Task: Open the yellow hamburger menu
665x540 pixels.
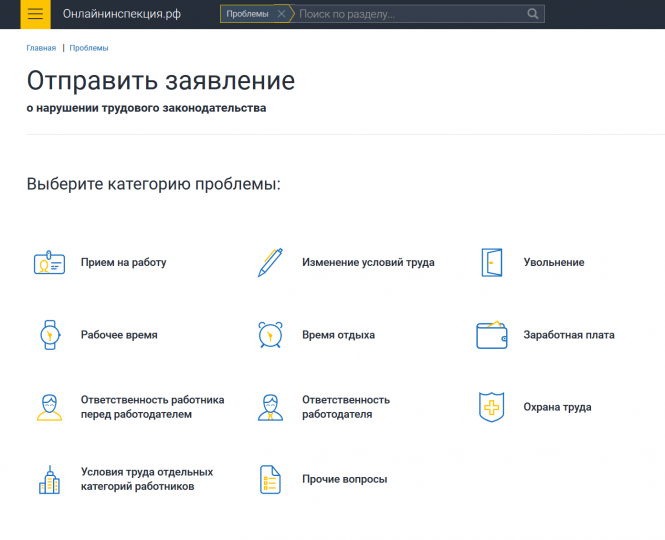Action: [x=35, y=14]
